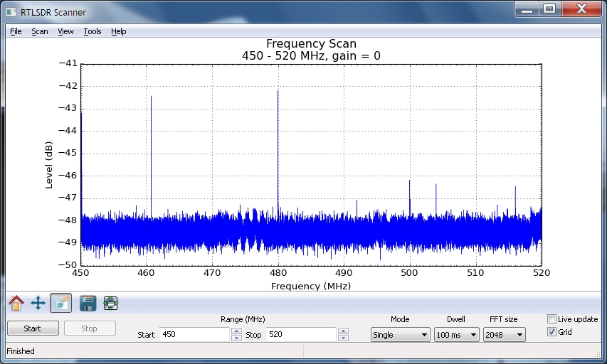Open the Help menu
The height and width of the screenshot is (364, 607).
click(x=118, y=31)
